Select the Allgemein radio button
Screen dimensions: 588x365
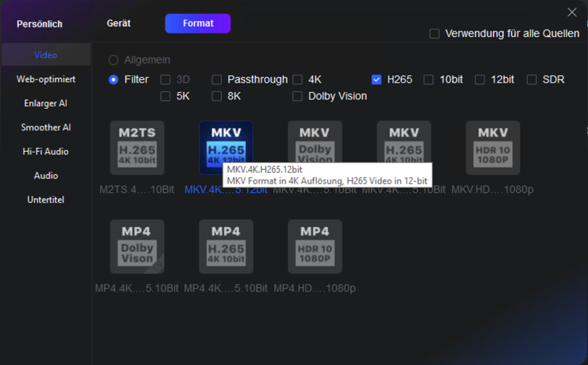tap(113, 60)
